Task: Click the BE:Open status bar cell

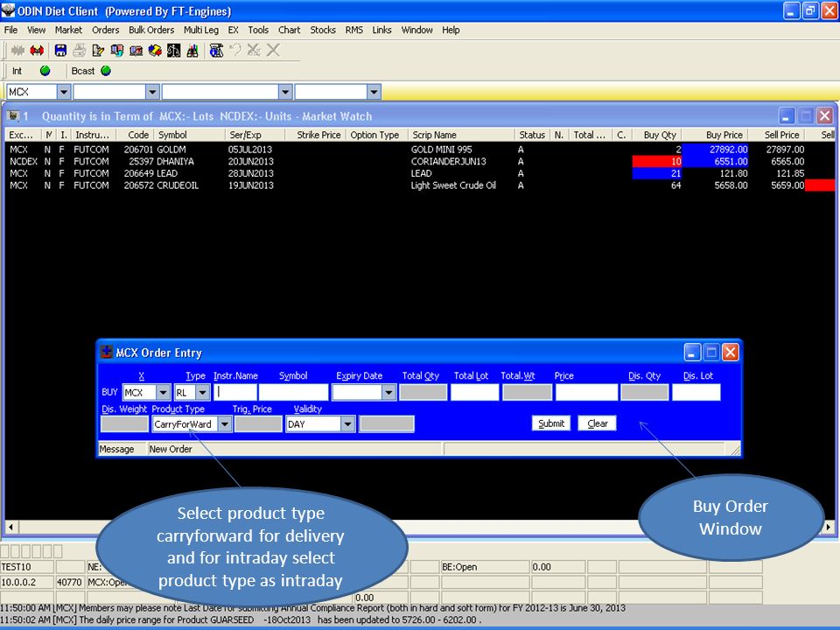Action: [x=484, y=567]
